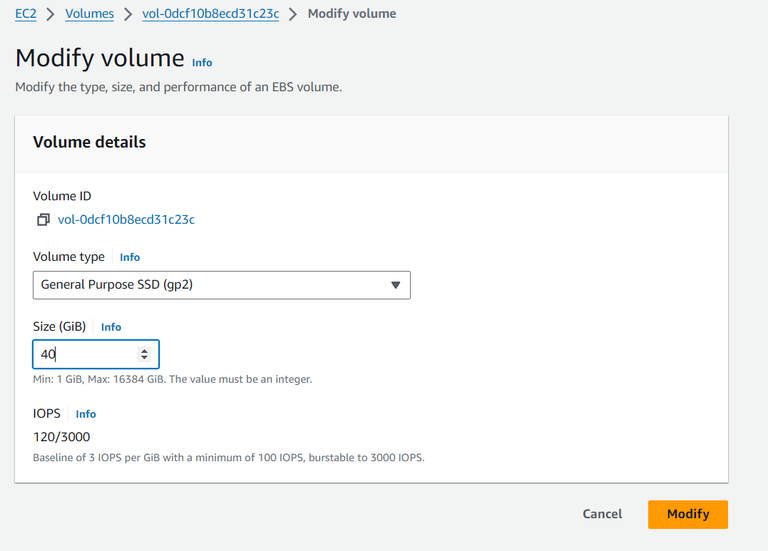This screenshot has height=551, width=768.
Task: Click the orange Modify button
Action: click(x=687, y=514)
